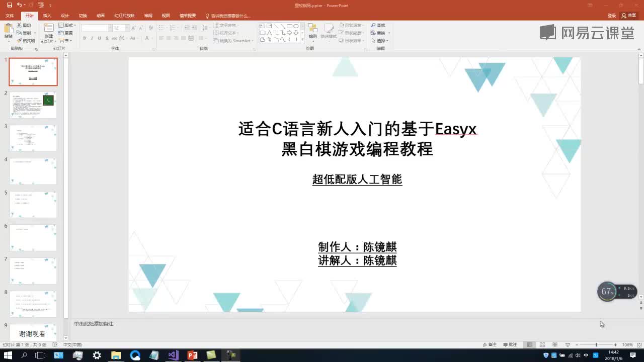
Task: Activate the 格式刷 format painter
Action: tap(26, 41)
